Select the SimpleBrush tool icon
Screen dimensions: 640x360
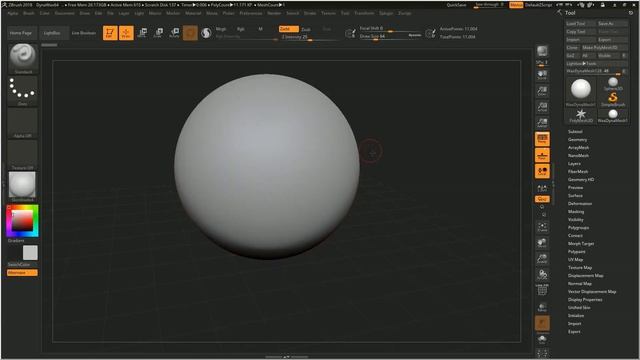pos(613,99)
